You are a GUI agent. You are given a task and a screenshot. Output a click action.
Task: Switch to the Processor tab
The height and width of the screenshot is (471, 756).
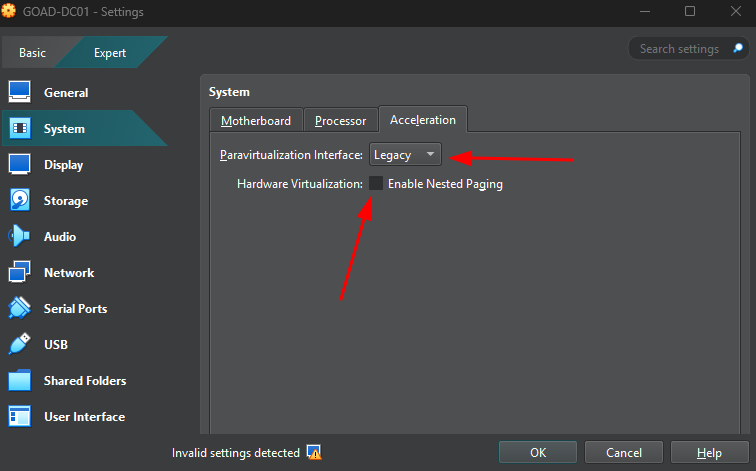click(x=340, y=120)
